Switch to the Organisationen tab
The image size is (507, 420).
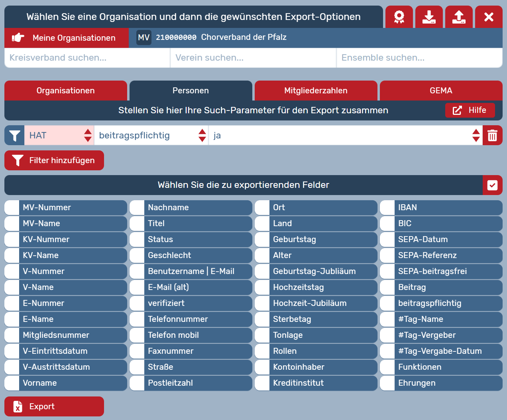(66, 91)
